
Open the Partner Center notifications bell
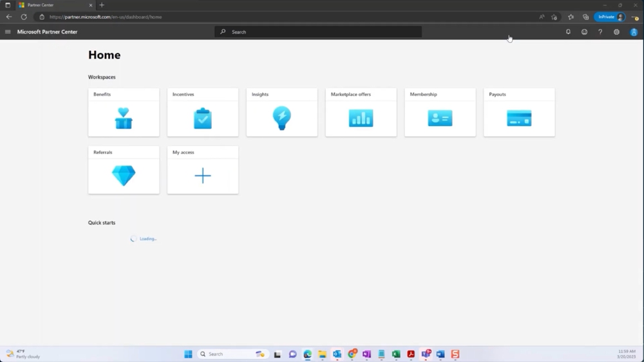point(568,32)
